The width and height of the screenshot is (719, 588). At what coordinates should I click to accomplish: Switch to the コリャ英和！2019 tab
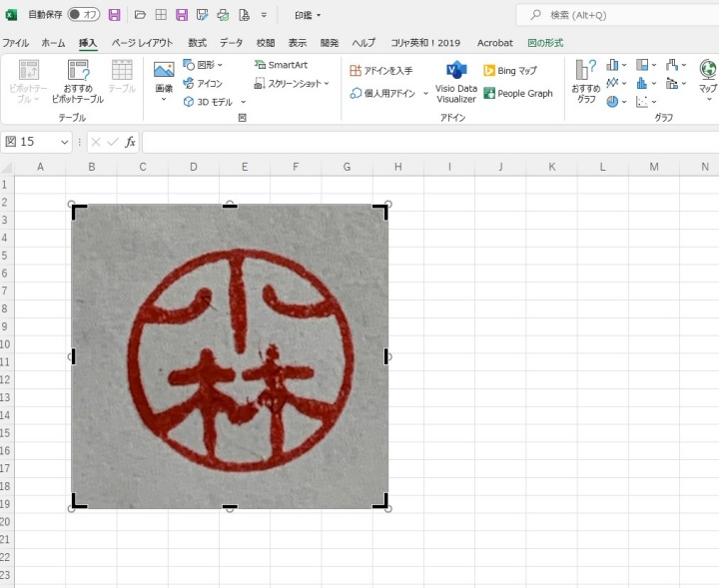[425, 43]
